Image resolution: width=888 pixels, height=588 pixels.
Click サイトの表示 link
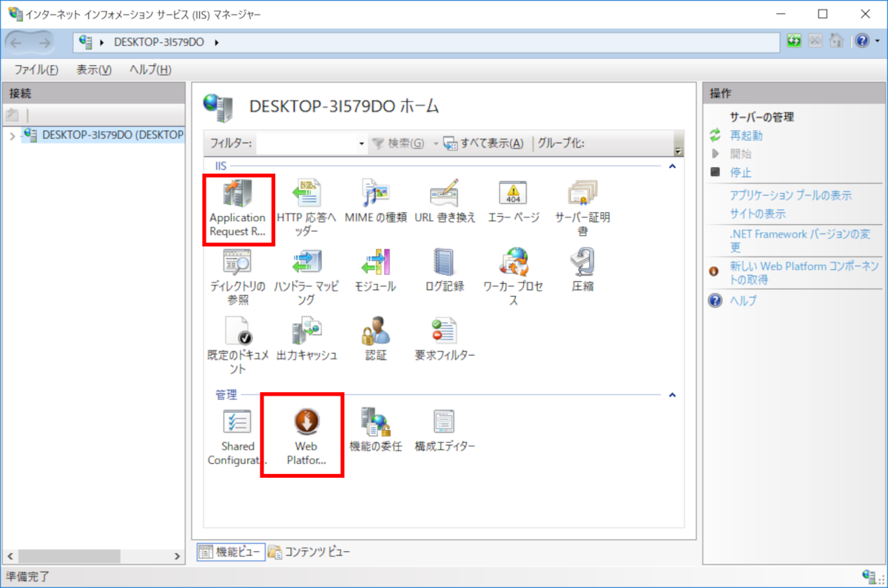[x=758, y=214]
